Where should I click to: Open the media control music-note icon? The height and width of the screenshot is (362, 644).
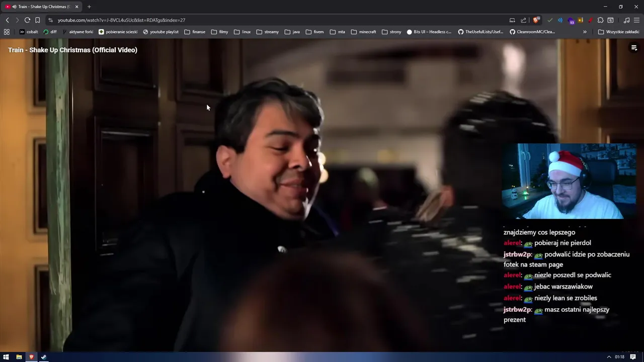pyautogui.click(x=626, y=20)
